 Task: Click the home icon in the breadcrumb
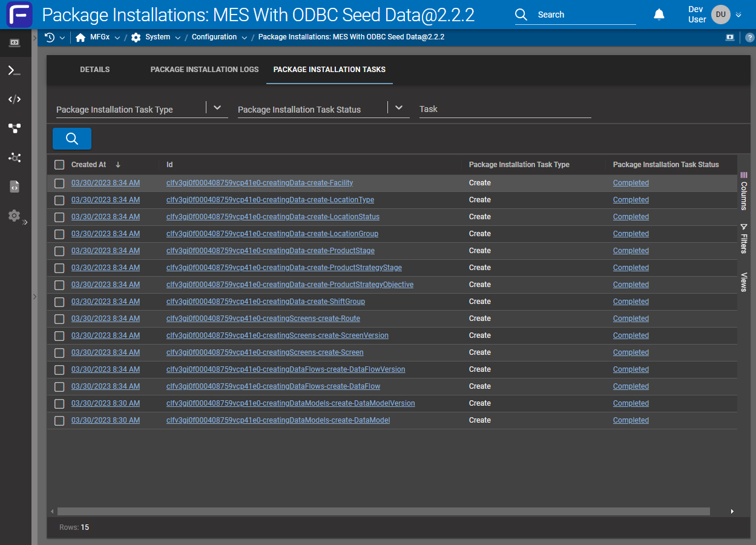coord(81,38)
